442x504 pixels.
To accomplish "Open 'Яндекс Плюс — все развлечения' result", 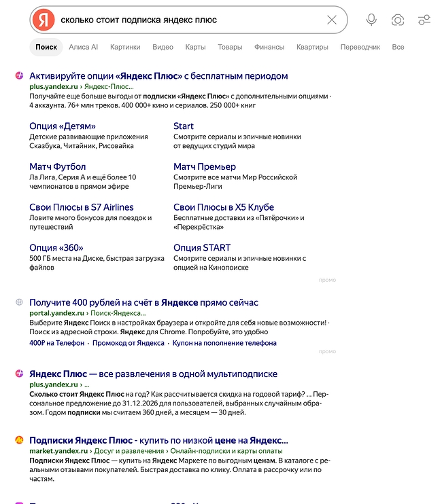I will click(x=153, y=374).
